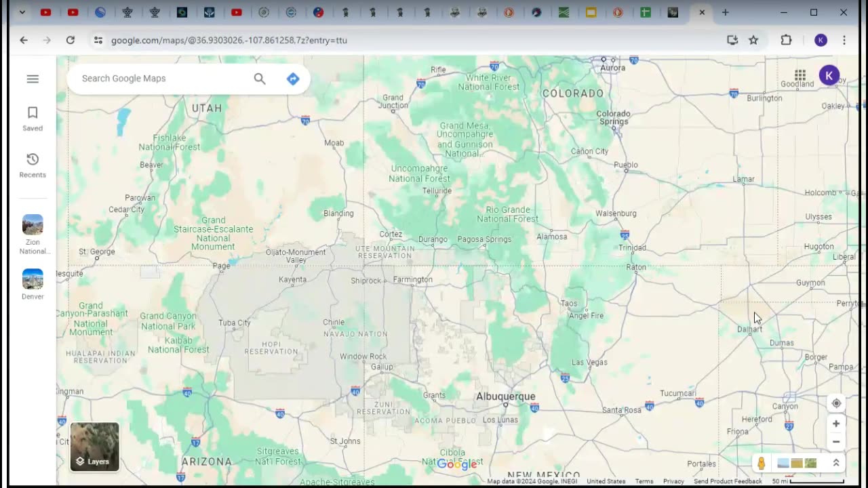The height and width of the screenshot is (488, 868).
Task: Open the imagery thumbnails strip
Action: coord(797,464)
